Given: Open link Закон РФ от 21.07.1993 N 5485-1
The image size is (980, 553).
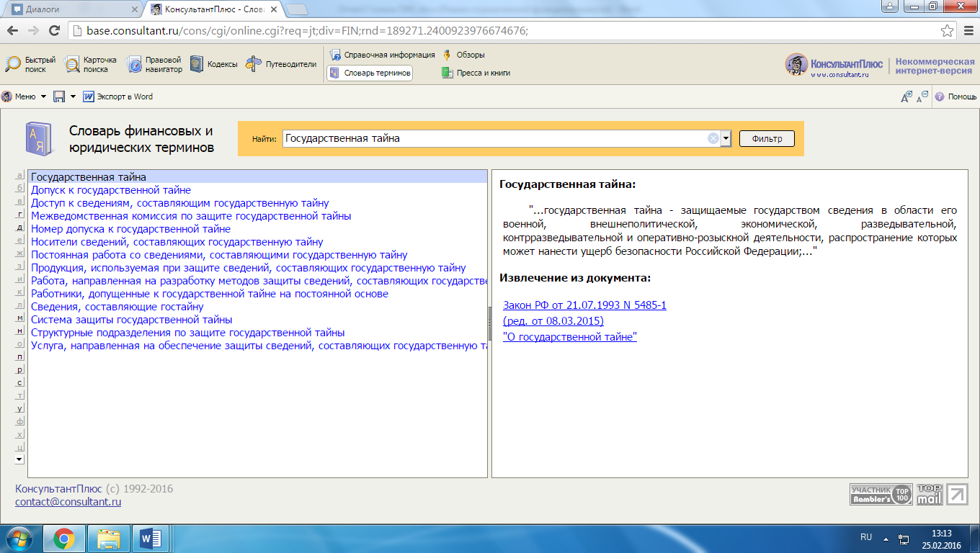Looking at the screenshot, I should [584, 305].
